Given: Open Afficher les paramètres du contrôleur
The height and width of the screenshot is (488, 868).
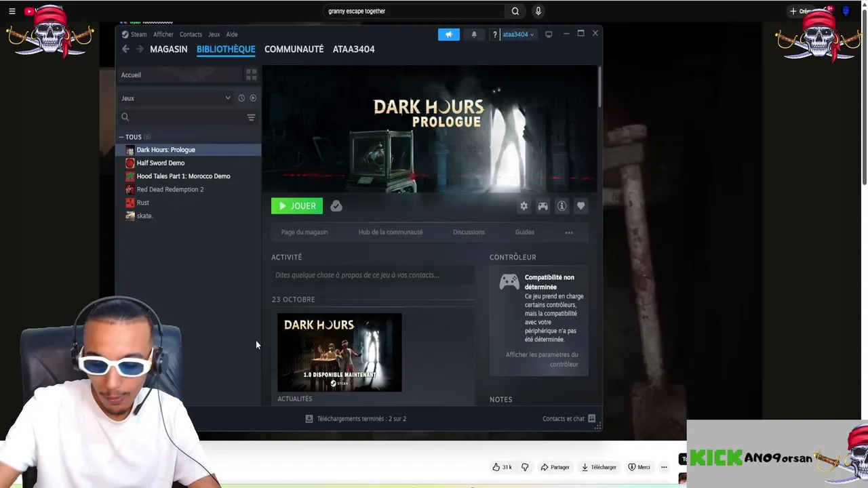Looking at the screenshot, I should click(x=542, y=359).
